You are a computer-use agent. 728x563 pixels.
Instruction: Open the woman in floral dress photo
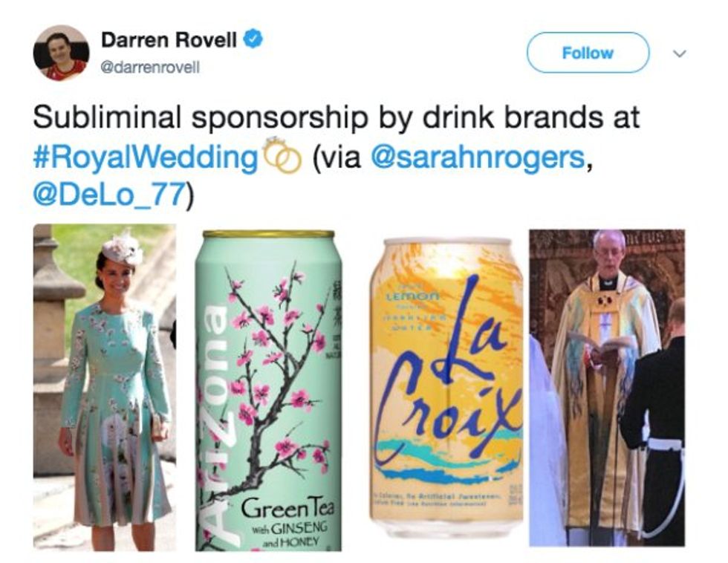click(x=105, y=388)
